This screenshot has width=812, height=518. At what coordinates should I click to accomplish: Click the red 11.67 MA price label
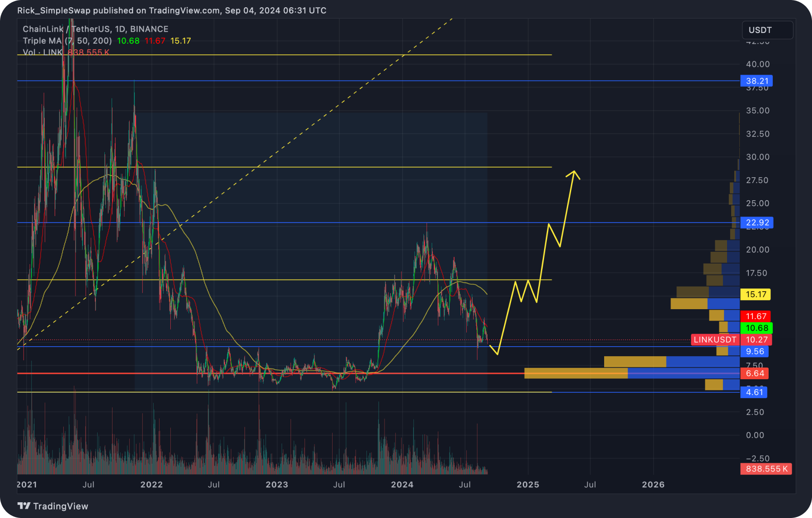[756, 316]
